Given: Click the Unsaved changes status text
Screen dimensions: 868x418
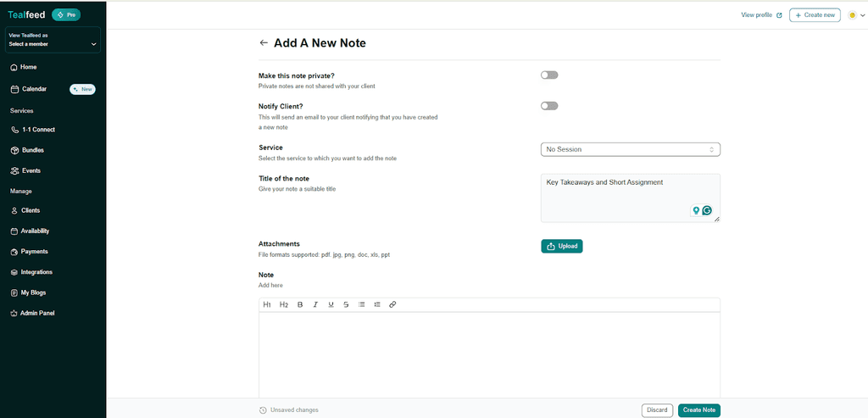Looking at the screenshot, I should coord(294,410).
